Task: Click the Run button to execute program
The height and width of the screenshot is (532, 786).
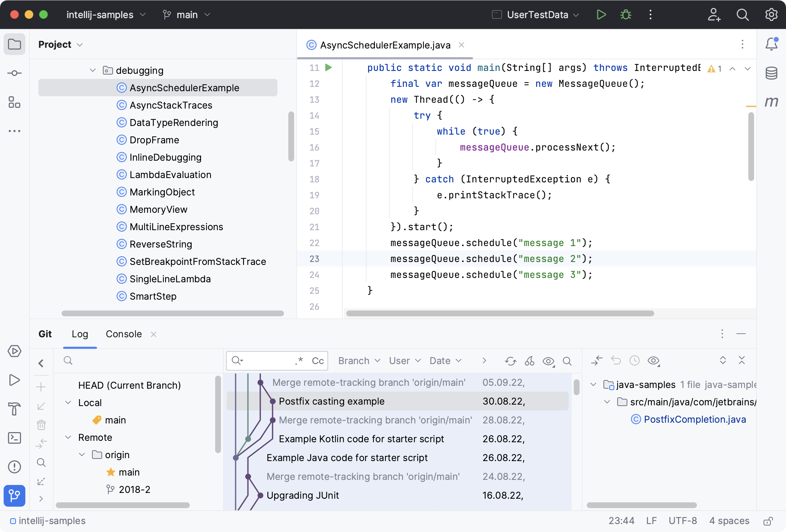Action: [601, 15]
